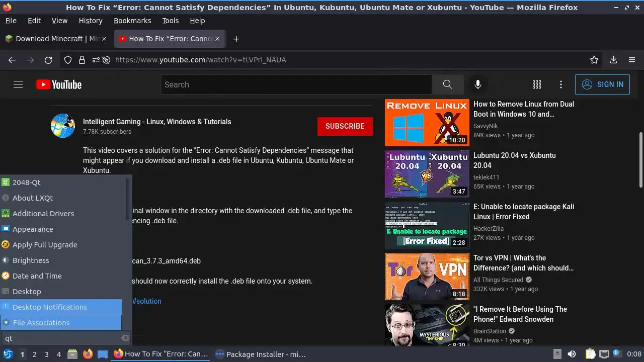
Task: Open the File menu
Action: click(11, 21)
